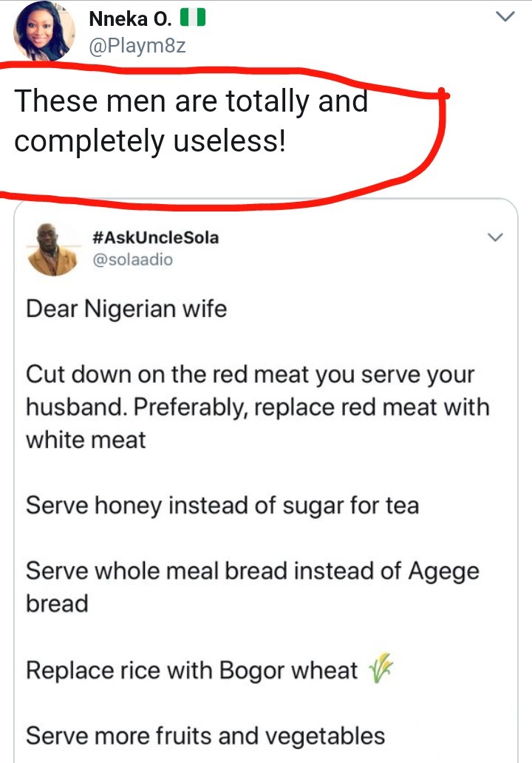532x763 pixels.
Task: Click the wheat emoji after Bogor wheat
Action: pyautogui.click(x=381, y=671)
